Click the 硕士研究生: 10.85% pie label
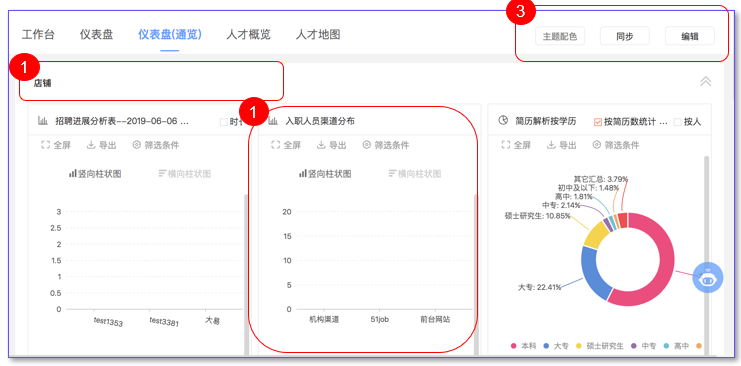Viewport: 741px width, 366px height. pyautogui.click(x=537, y=216)
